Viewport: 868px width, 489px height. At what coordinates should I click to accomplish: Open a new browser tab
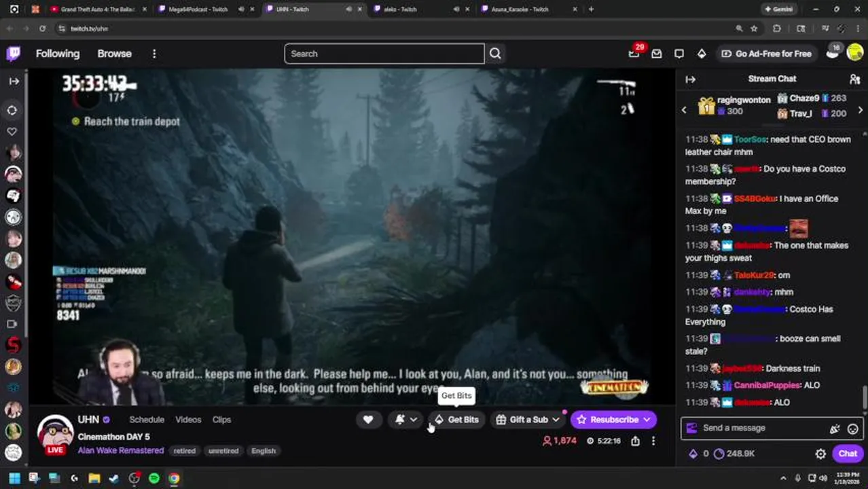click(x=591, y=10)
